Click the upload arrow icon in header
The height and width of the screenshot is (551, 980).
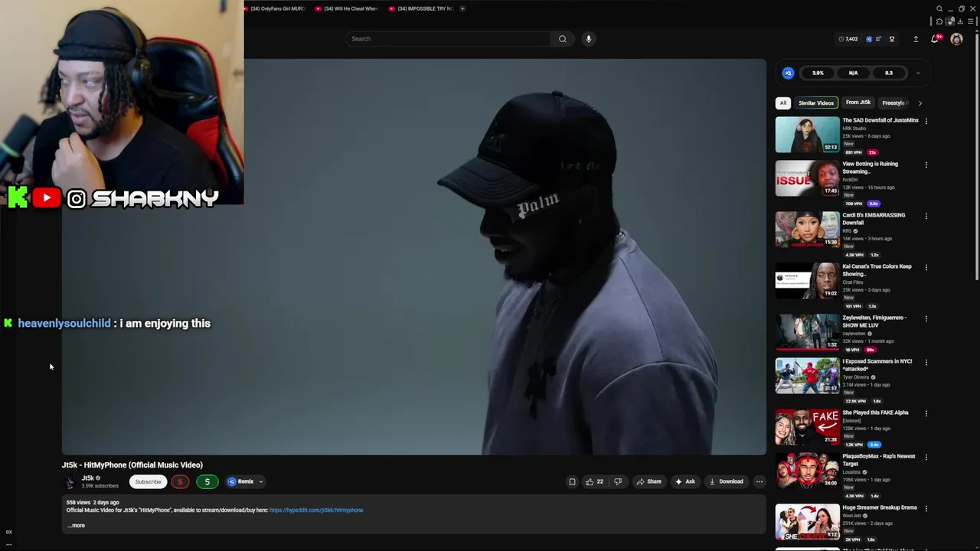click(916, 39)
